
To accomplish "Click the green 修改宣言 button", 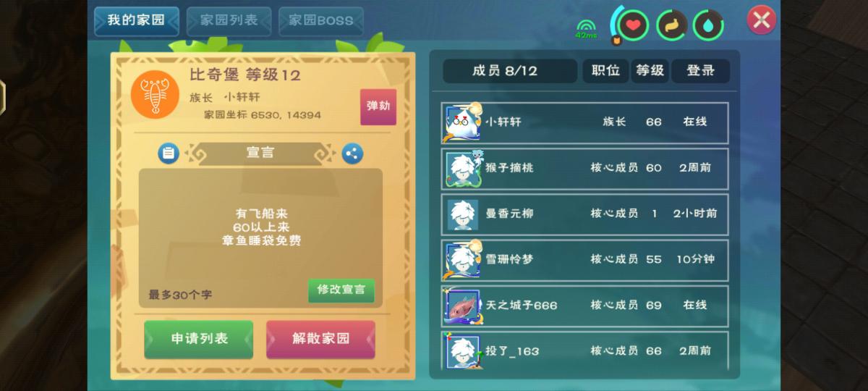I will (x=341, y=290).
